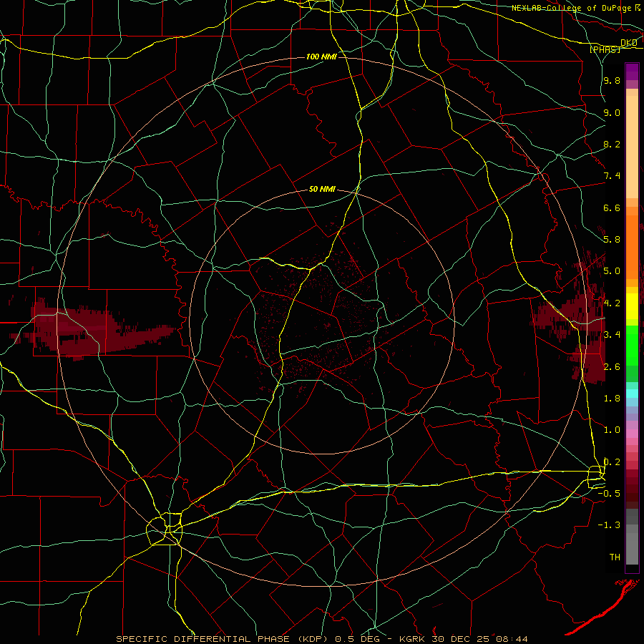644x644 pixels.
Task: Click the 8.2 value on the color scale
Action: 612,144
